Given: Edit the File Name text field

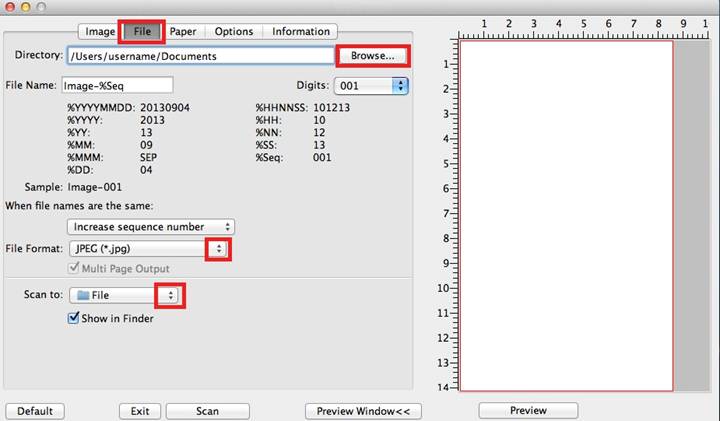Looking at the screenshot, I should tap(117, 86).
